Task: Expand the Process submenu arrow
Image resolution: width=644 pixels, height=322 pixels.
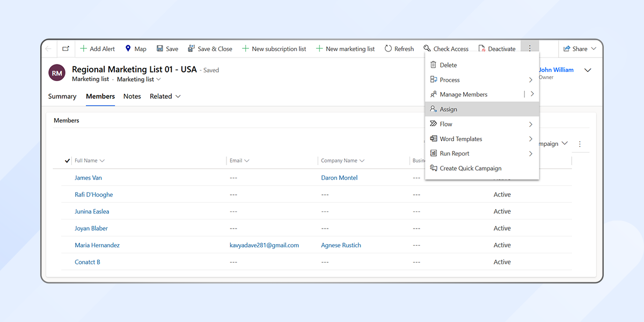Action: pos(531,80)
